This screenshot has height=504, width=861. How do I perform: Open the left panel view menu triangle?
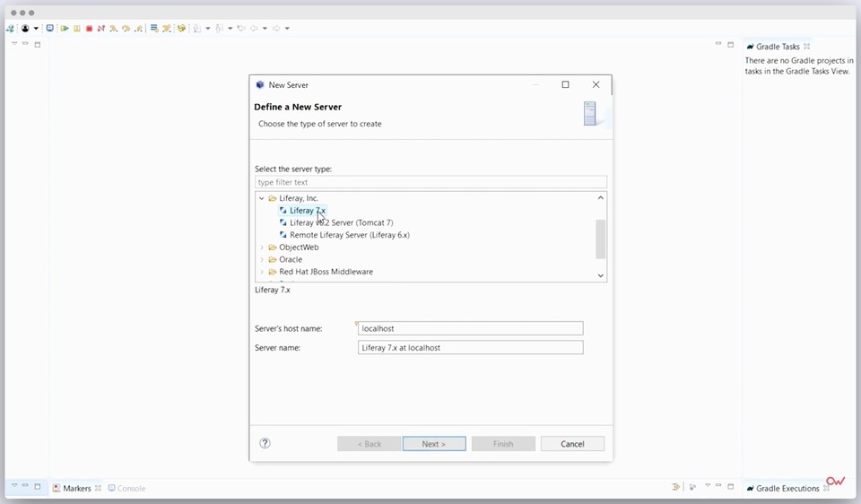tap(14, 43)
